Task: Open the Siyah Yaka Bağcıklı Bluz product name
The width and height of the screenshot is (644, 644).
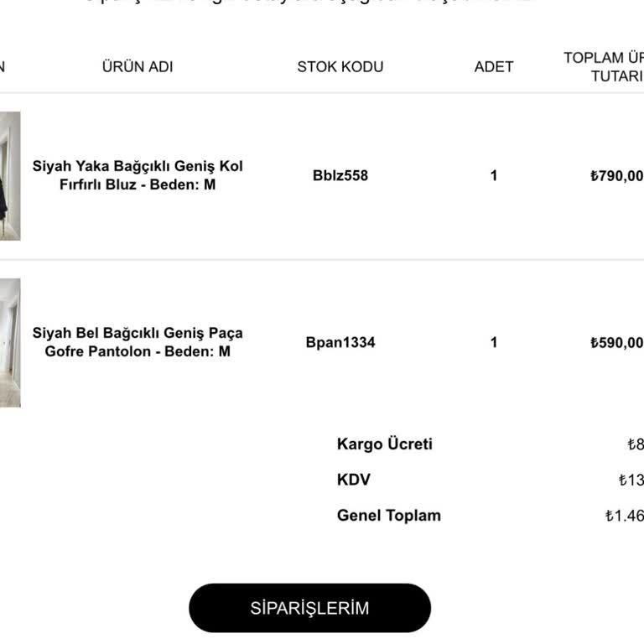Action: coord(138,175)
